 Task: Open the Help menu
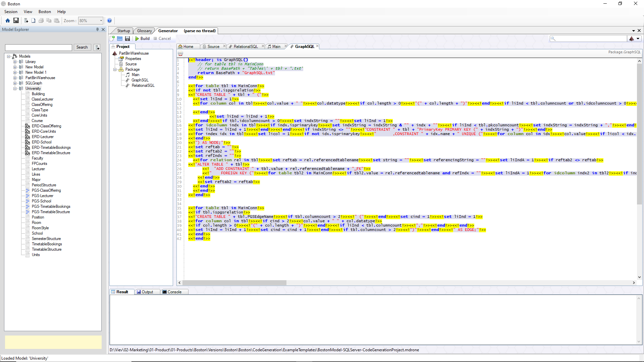click(61, 12)
